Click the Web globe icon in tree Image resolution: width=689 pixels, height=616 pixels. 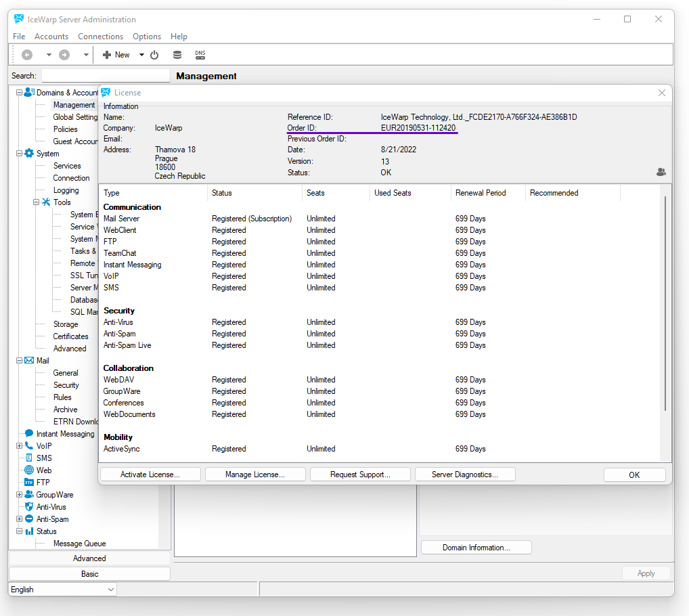(29, 470)
